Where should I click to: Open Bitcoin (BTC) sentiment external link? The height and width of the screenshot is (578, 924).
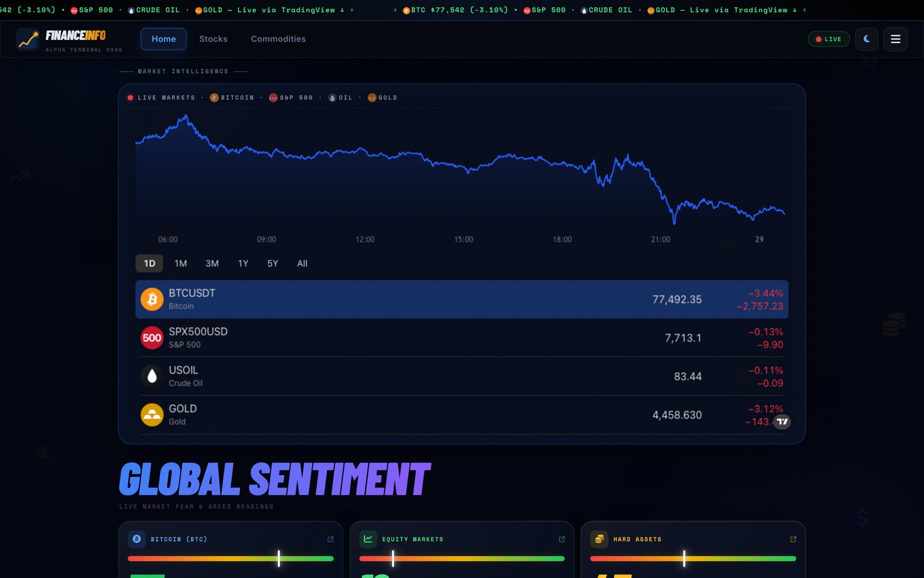331,539
